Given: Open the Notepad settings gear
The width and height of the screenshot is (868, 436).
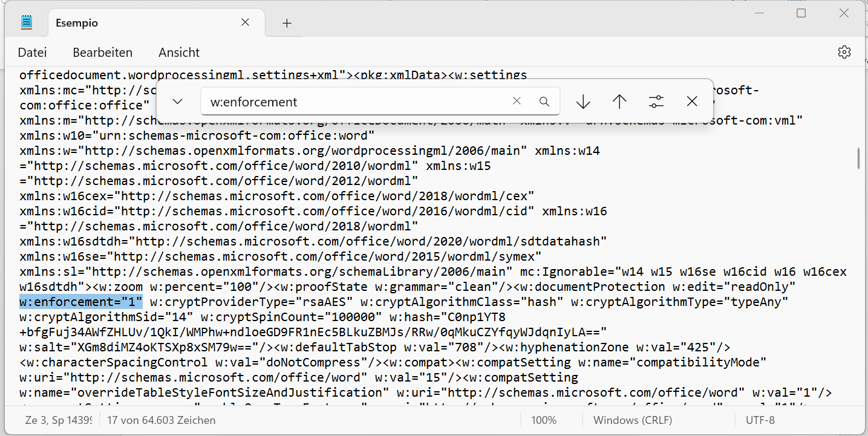Looking at the screenshot, I should [x=844, y=52].
